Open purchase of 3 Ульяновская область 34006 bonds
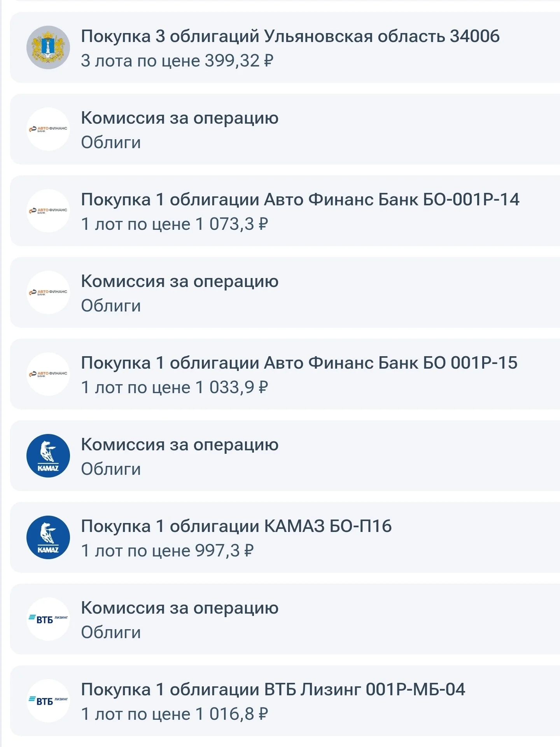Viewport: 560px width, 747px height. (285, 47)
